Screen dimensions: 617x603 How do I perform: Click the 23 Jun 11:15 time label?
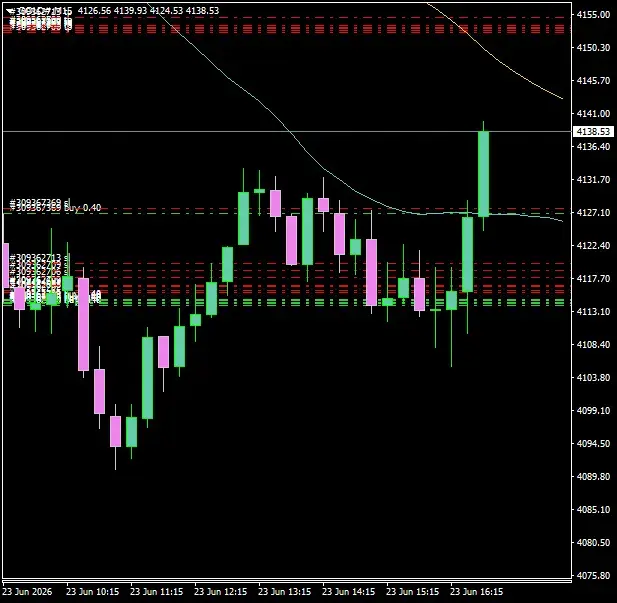click(x=157, y=592)
